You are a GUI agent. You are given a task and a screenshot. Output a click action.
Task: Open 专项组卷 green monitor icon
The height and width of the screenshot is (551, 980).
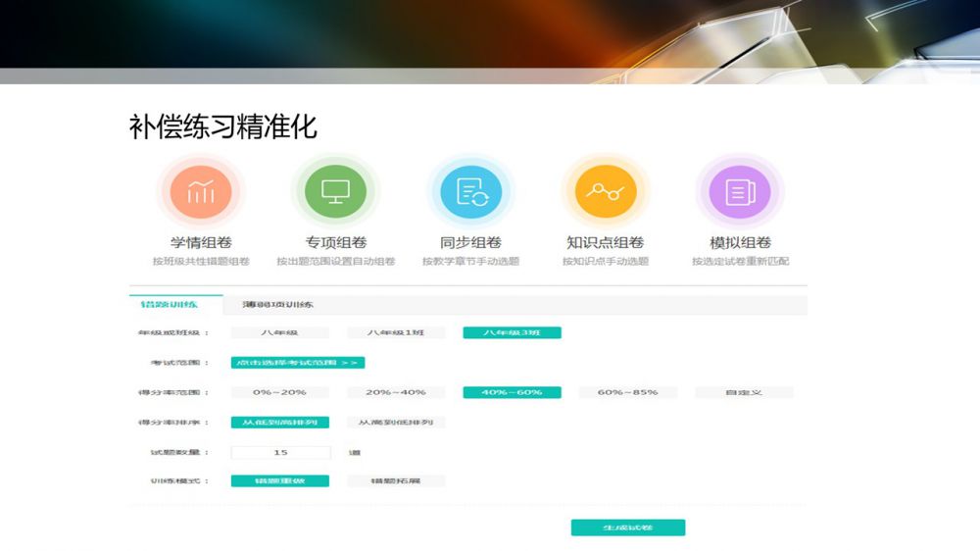pyautogui.click(x=335, y=191)
